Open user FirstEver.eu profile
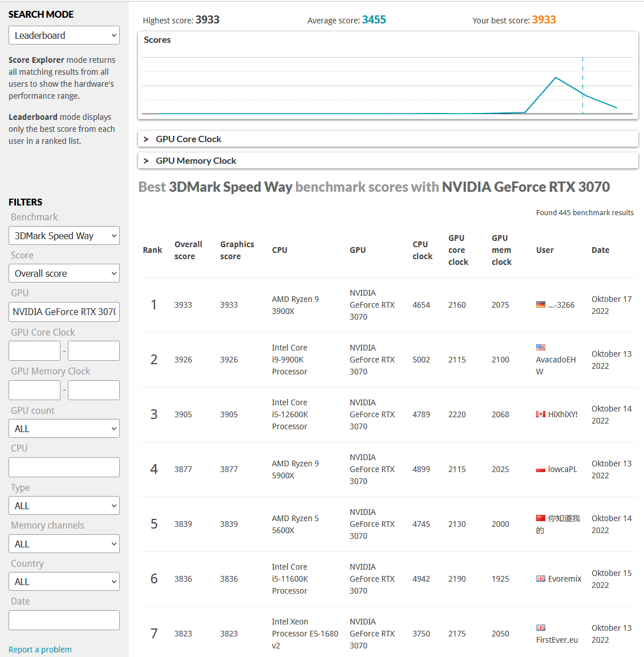Viewport: 644px width, 657px height. (x=557, y=640)
